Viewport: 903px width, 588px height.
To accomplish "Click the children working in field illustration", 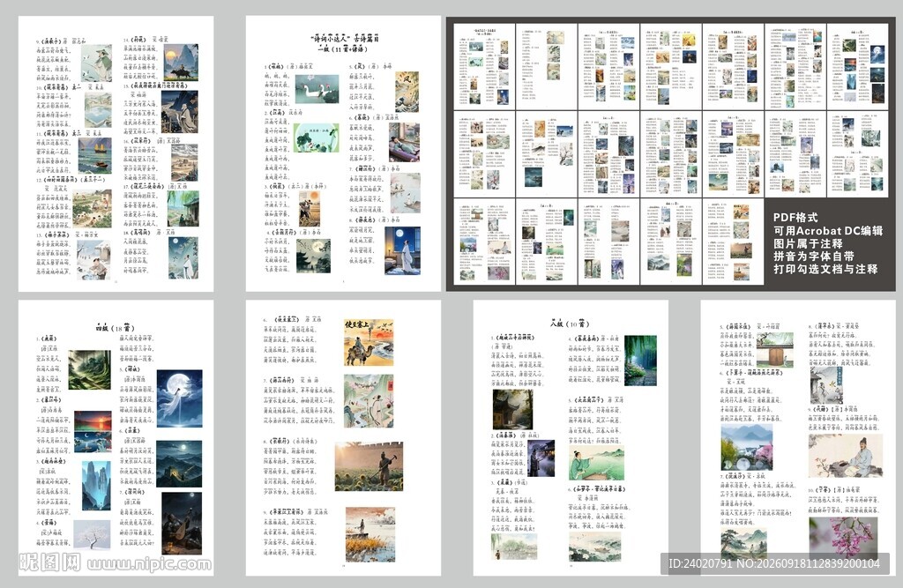I will [92, 209].
